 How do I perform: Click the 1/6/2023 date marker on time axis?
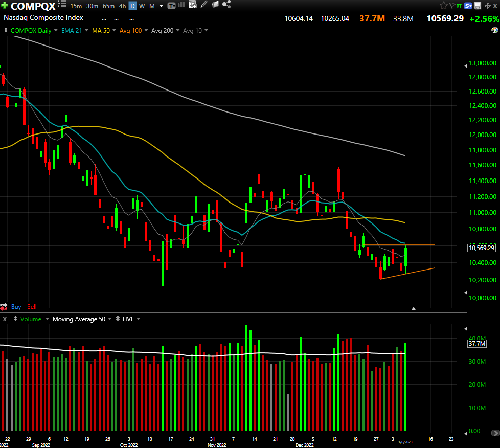pos(405,442)
